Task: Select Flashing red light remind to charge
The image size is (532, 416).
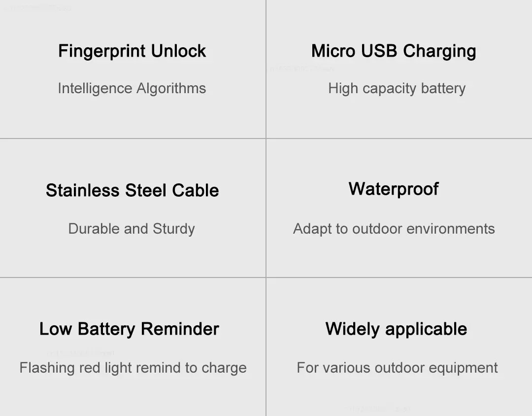Action: (133, 368)
